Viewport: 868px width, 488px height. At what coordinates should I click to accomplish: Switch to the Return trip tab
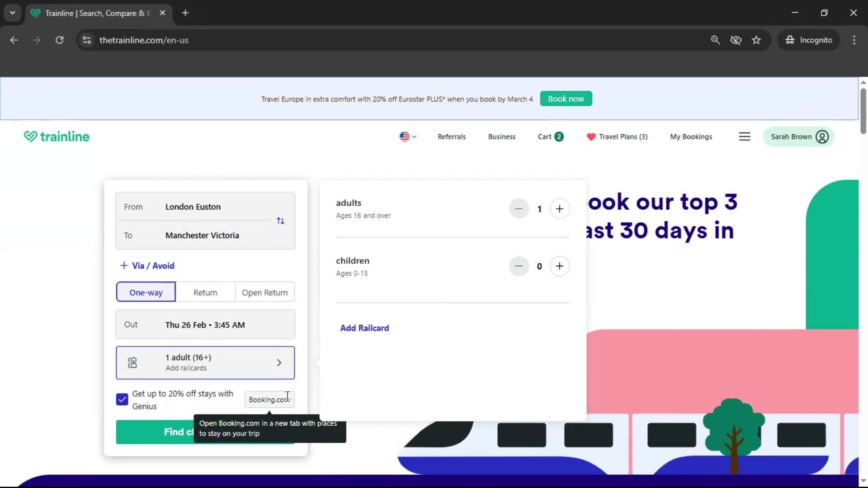tap(205, 292)
